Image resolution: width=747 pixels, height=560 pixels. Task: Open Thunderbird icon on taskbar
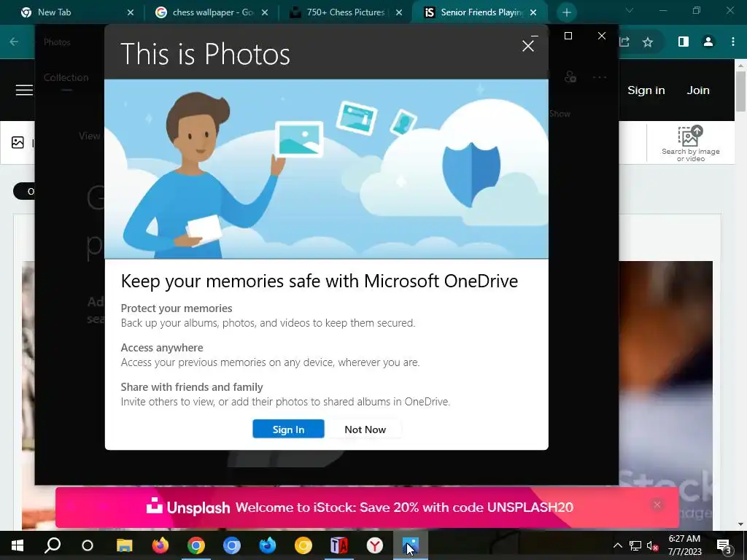[x=267, y=545]
